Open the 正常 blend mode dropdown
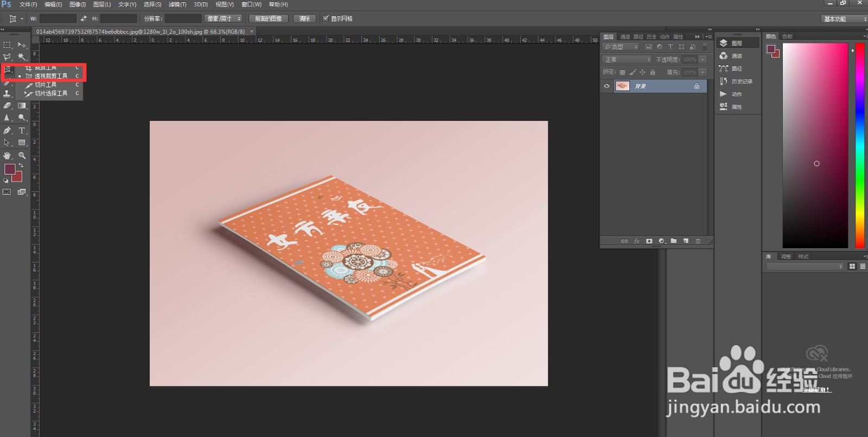The width and height of the screenshot is (868, 437). 627,60
